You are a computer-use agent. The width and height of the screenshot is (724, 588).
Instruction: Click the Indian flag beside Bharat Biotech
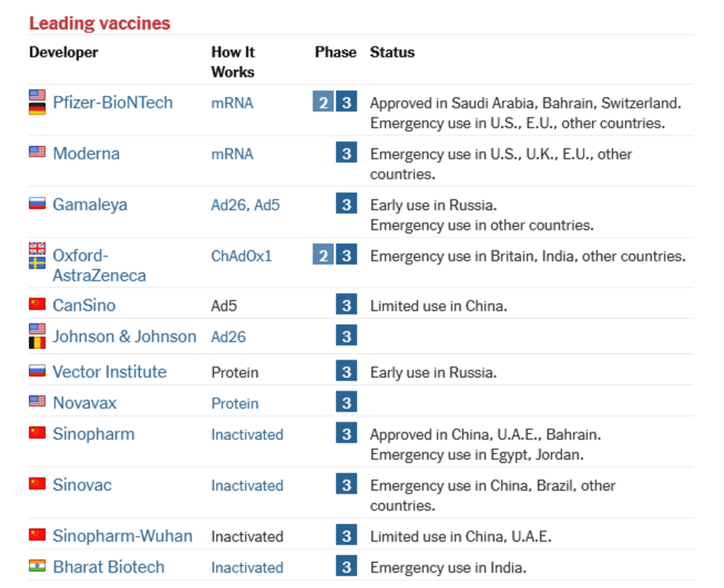point(38,567)
